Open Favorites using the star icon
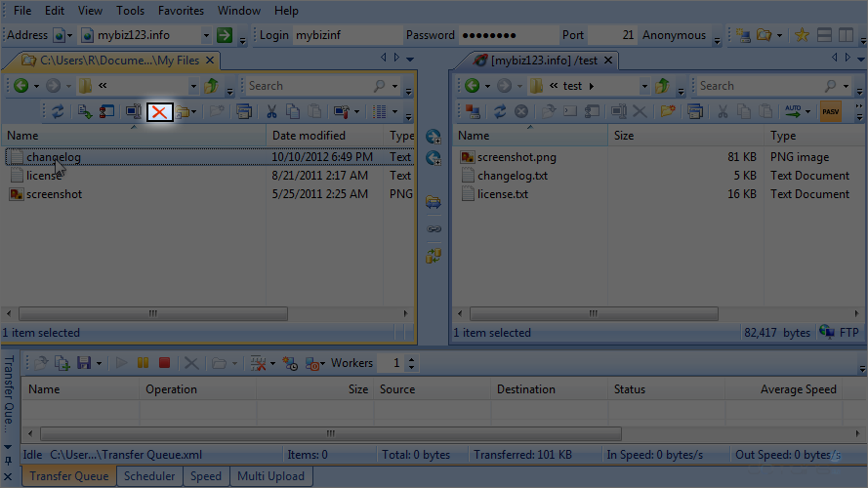The height and width of the screenshot is (488, 868). pos(802,35)
